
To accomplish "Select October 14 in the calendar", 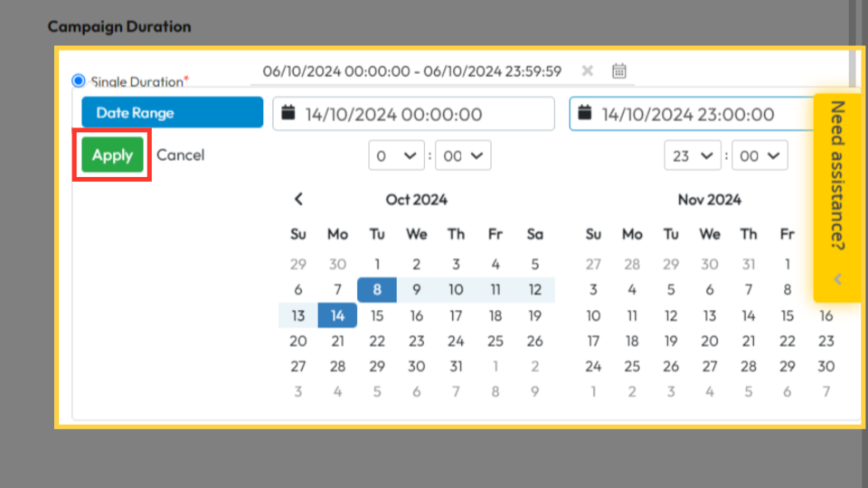I will pos(337,315).
